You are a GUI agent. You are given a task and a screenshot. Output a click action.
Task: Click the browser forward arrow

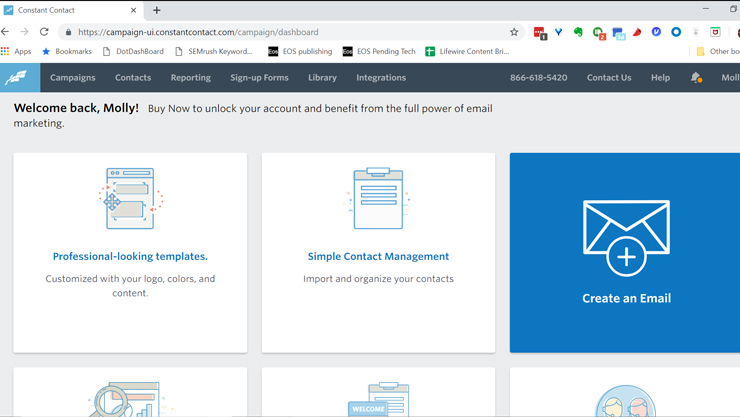(24, 32)
